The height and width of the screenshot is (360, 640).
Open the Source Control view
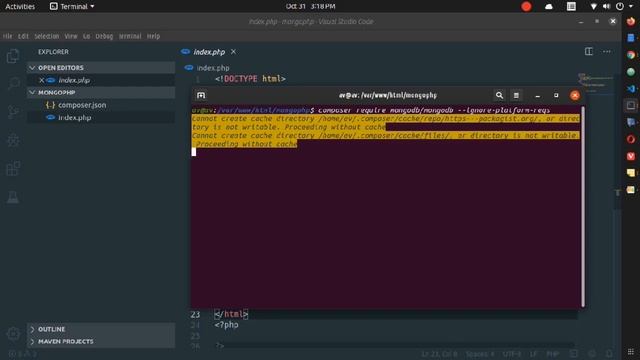click(13, 112)
